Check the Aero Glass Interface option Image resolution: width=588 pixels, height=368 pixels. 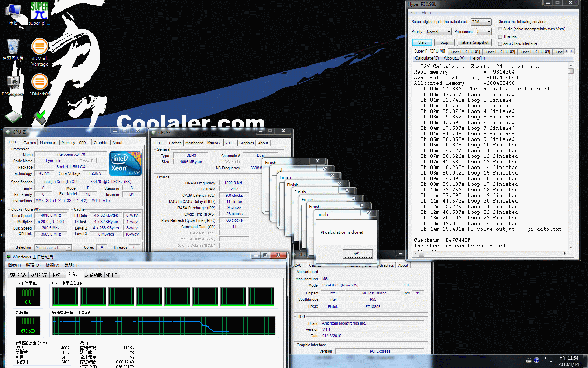click(500, 43)
